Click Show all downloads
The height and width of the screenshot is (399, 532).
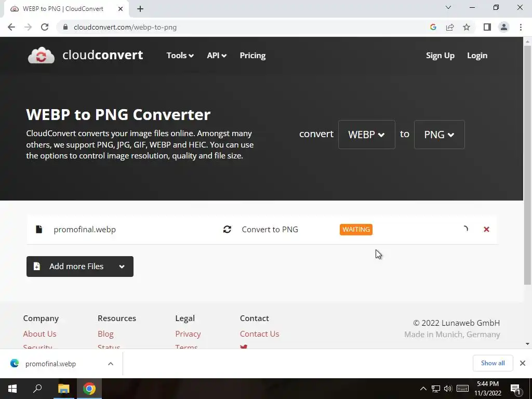point(493,363)
